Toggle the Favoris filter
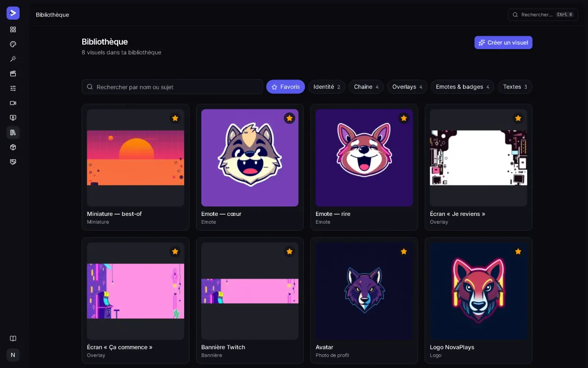This screenshot has width=588, height=368. pyautogui.click(x=286, y=87)
